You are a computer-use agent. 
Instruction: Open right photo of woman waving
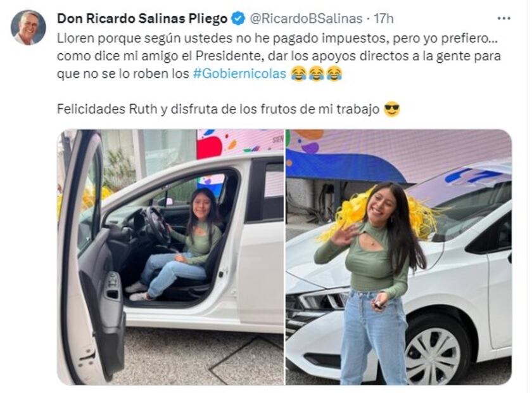click(x=398, y=257)
